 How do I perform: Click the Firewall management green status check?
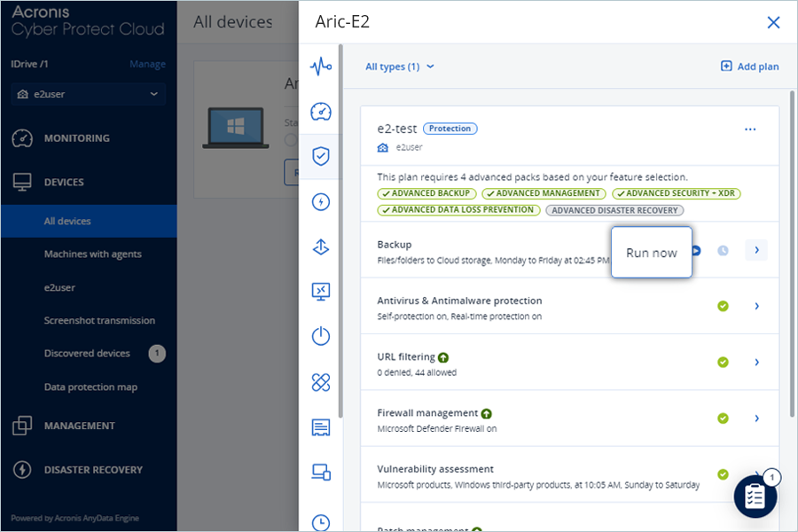click(x=723, y=418)
